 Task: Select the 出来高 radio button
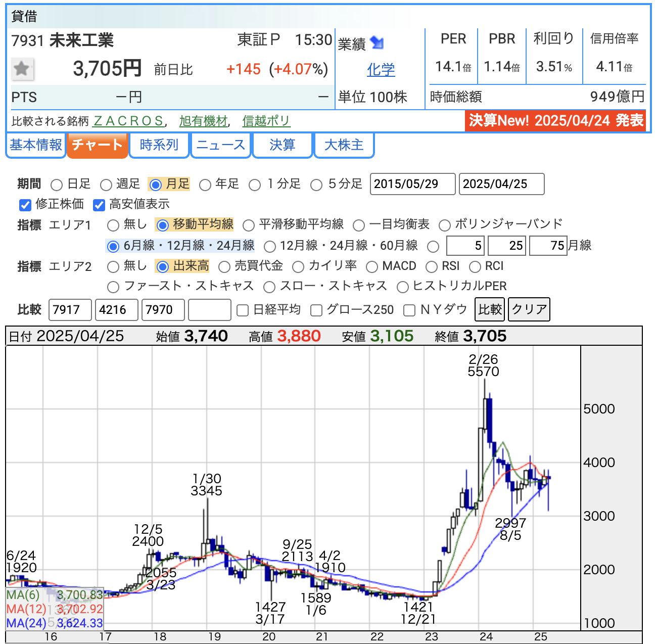(x=163, y=267)
